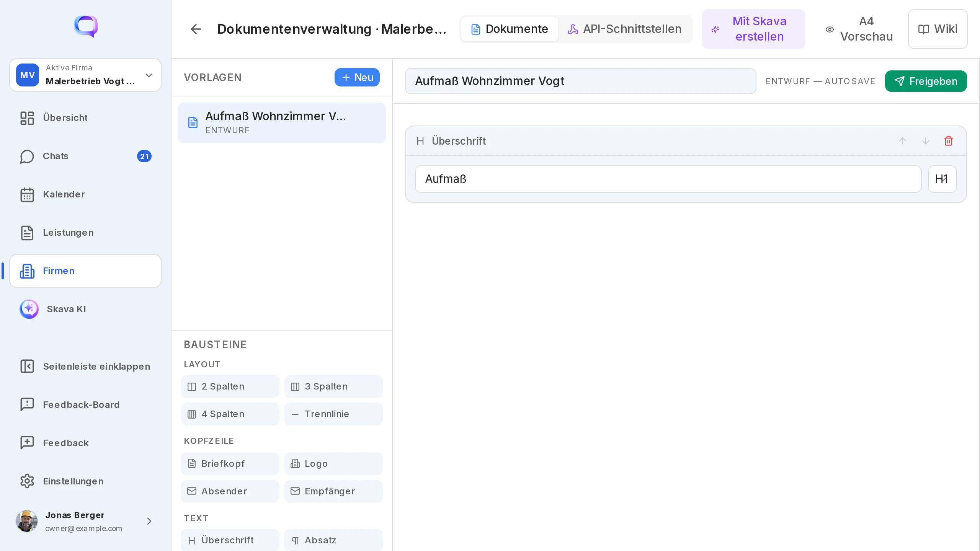This screenshot has height=551, width=980.
Task: Insert an Absatz paragraph block
Action: pyautogui.click(x=333, y=540)
